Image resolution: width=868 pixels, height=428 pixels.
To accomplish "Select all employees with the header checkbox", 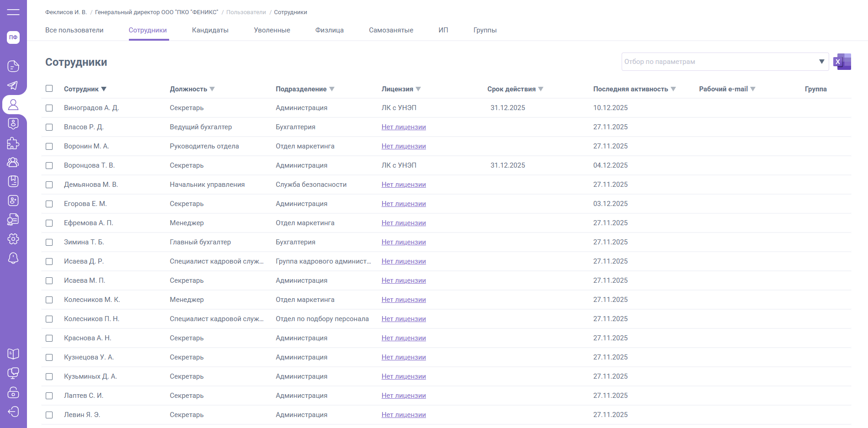I will click(x=49, y=89).
